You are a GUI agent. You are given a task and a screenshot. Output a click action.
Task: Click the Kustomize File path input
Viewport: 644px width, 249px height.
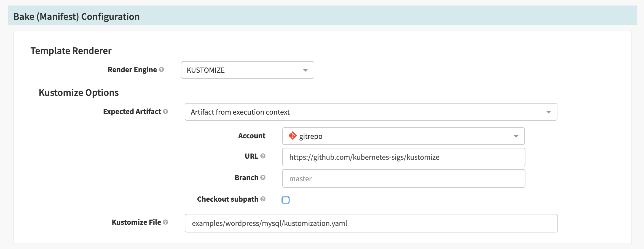(371, 223)
